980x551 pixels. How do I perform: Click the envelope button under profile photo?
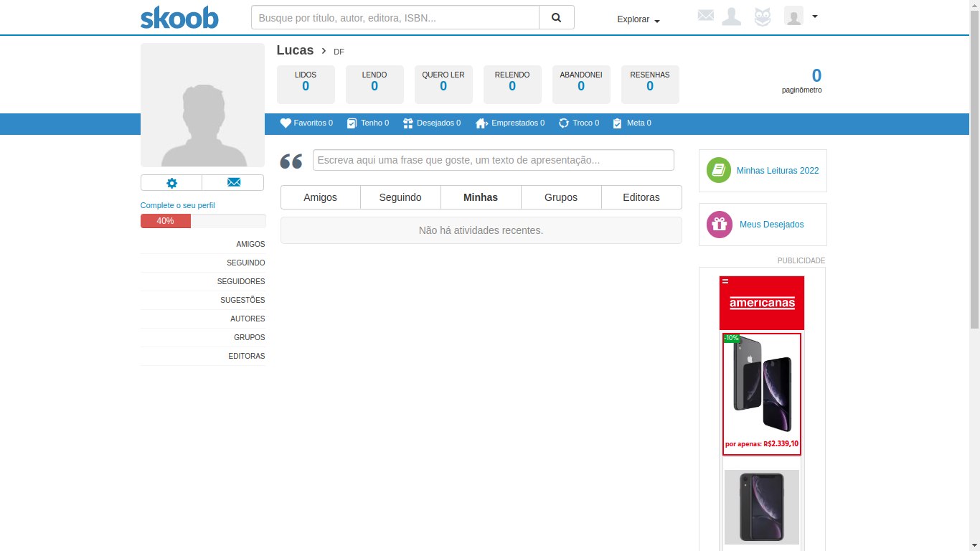[233, 183]
